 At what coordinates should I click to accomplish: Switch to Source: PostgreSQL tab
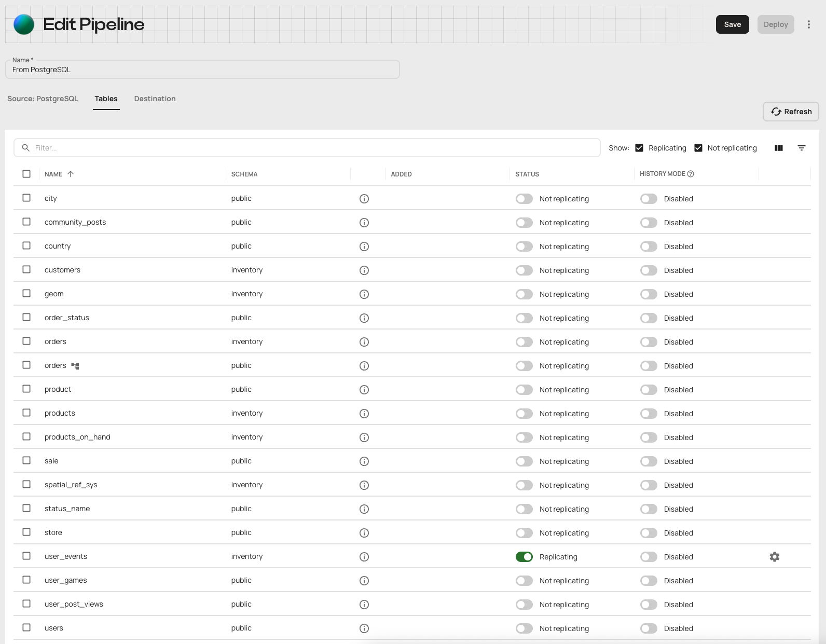(43, 99)
